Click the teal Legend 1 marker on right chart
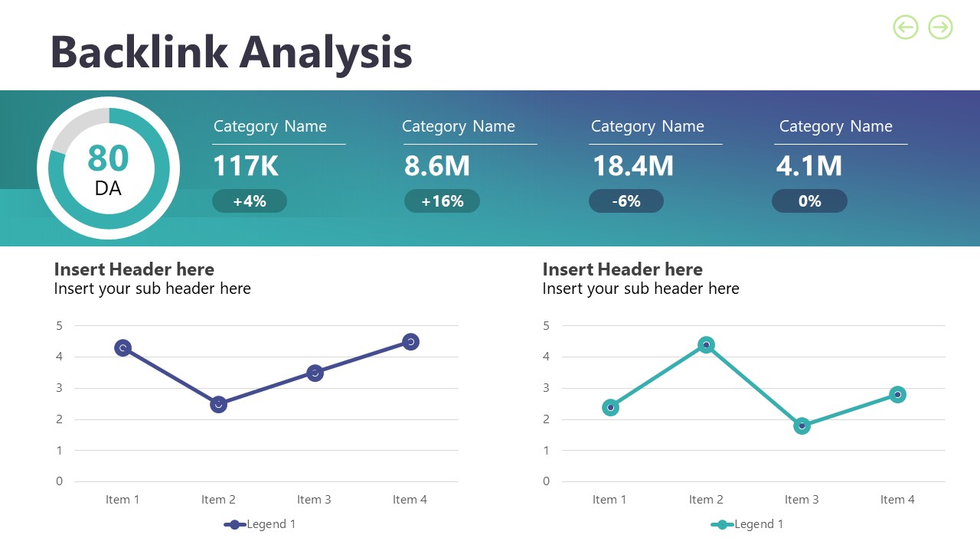The image size is (980, 551). [722, 524]
